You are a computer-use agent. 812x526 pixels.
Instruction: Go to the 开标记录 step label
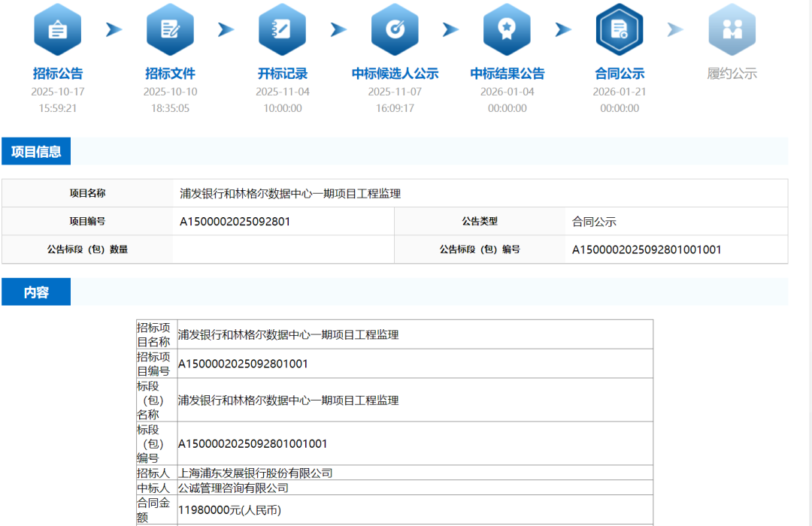pos(282,74)
